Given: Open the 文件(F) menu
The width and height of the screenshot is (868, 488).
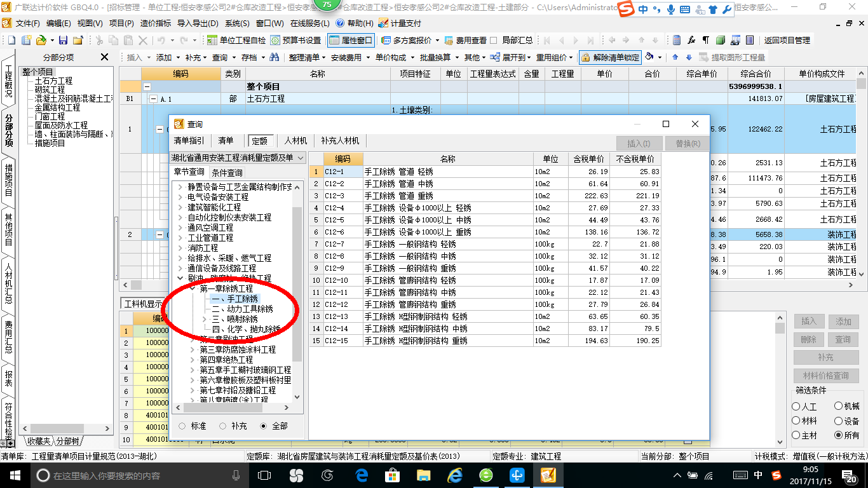Looking at the screenshot, I should 28,23.
